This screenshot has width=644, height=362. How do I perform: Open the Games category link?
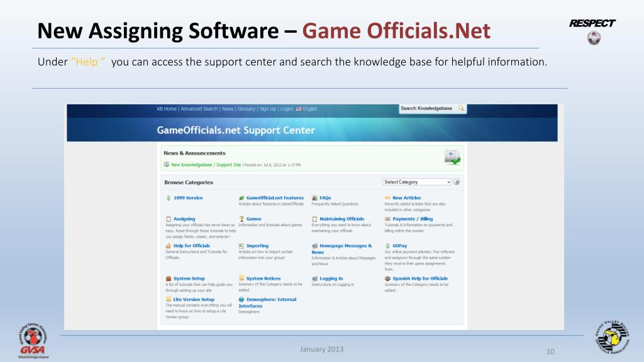tap(254, 219)
